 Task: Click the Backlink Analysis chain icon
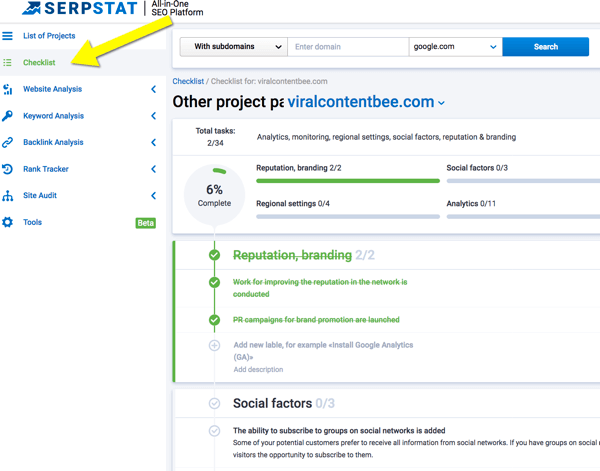click(7, 142)
